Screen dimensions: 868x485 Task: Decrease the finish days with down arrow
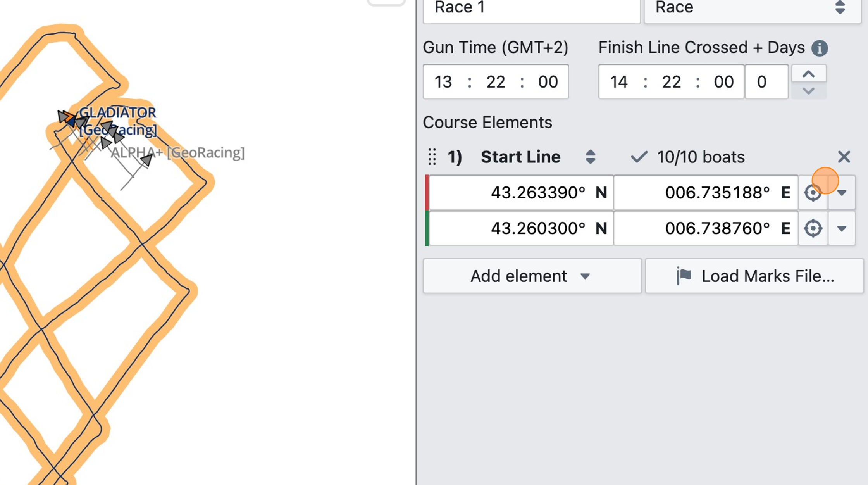click(808, 91)
